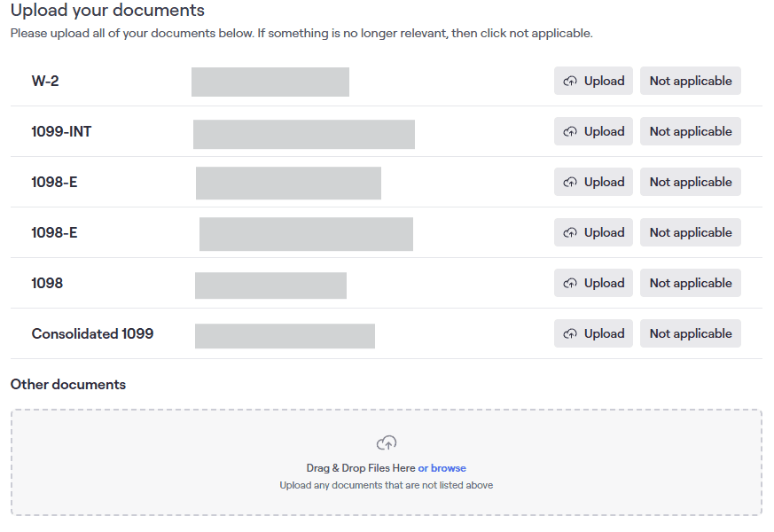Click cloud upload icon for Consolidated 1099
This screenshot has width=774, height=532.
571,333
